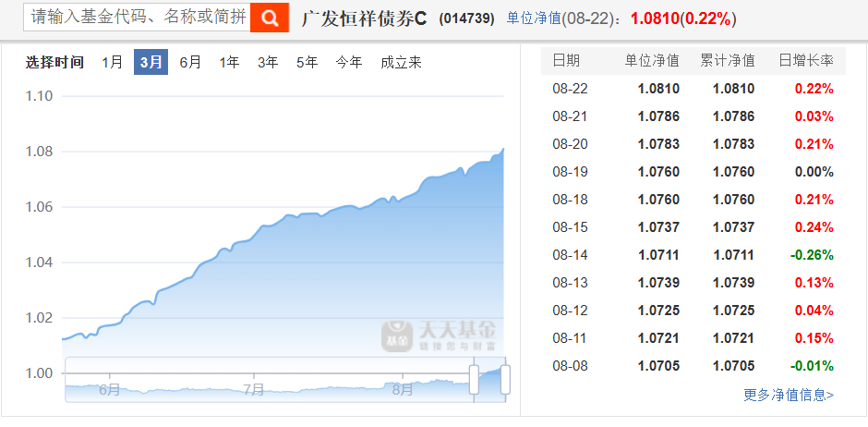Select the 6月 time range tab
The height and width of the screenshot is (427, 868).
pyautogui.click(x=190, y=62)
